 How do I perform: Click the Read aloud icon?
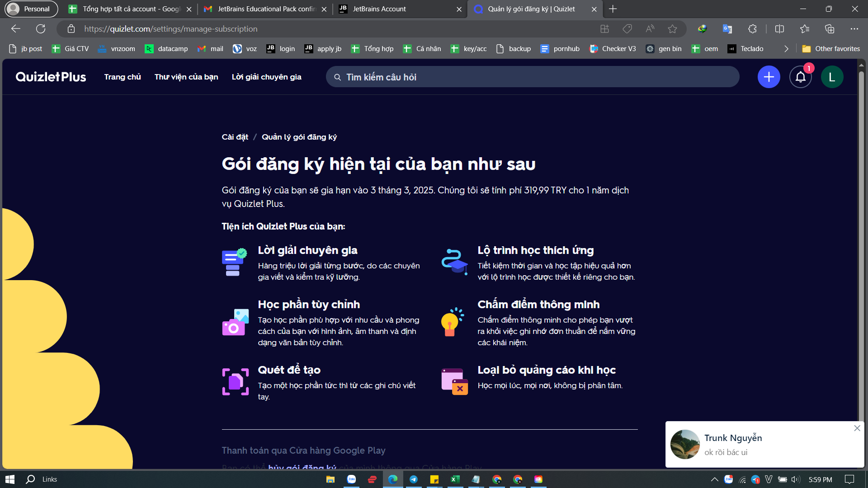click(650, 29)
